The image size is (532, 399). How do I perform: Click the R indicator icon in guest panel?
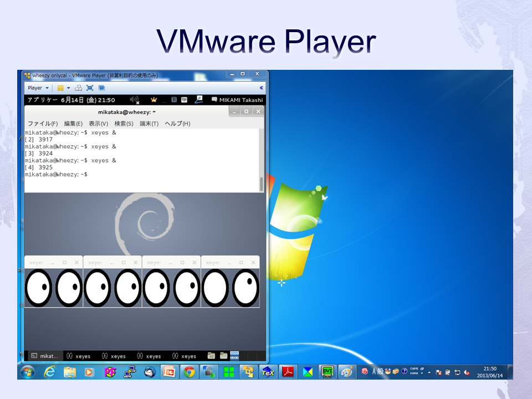tap(174, 100)
